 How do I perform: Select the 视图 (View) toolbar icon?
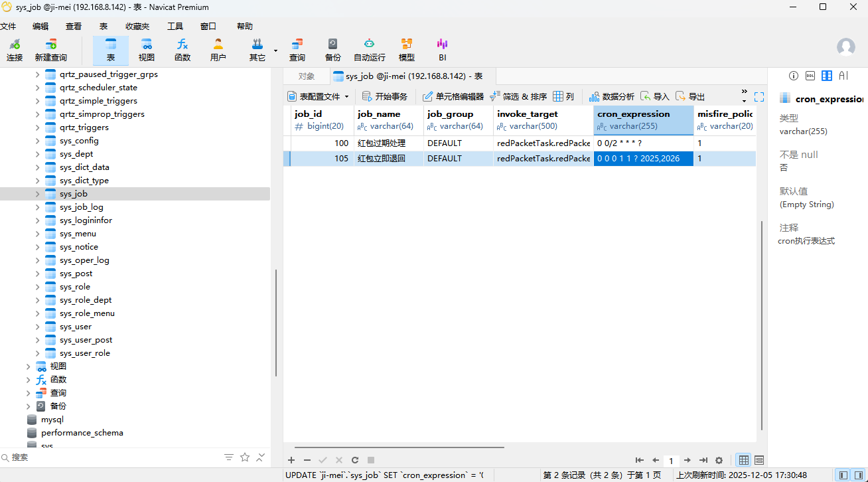coord(146,50)
